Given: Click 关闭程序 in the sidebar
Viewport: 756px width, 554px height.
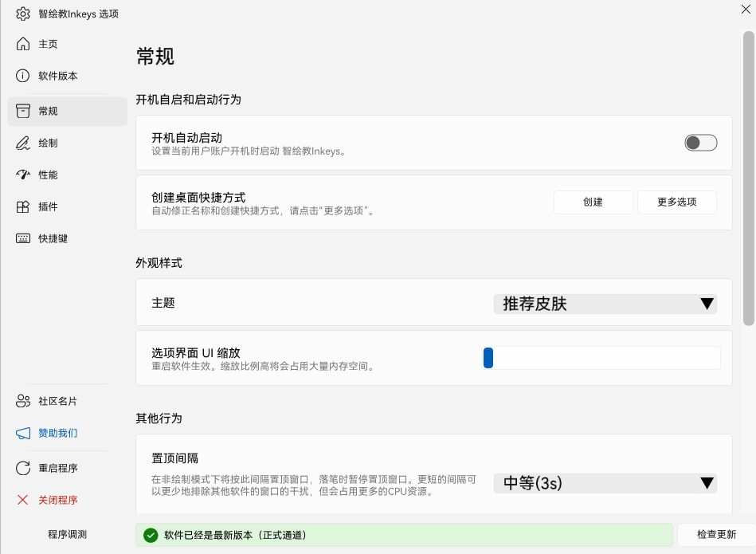Looking at the screenshot, I should pyautogui.click(x=68, y=500).
